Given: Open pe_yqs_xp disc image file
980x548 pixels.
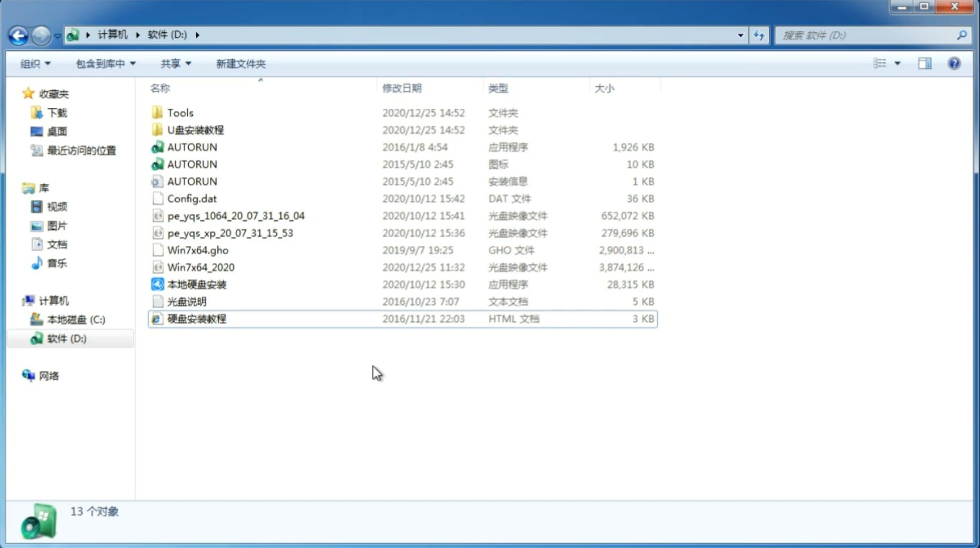Looking at the screenshot, I should tap(230, 232).
